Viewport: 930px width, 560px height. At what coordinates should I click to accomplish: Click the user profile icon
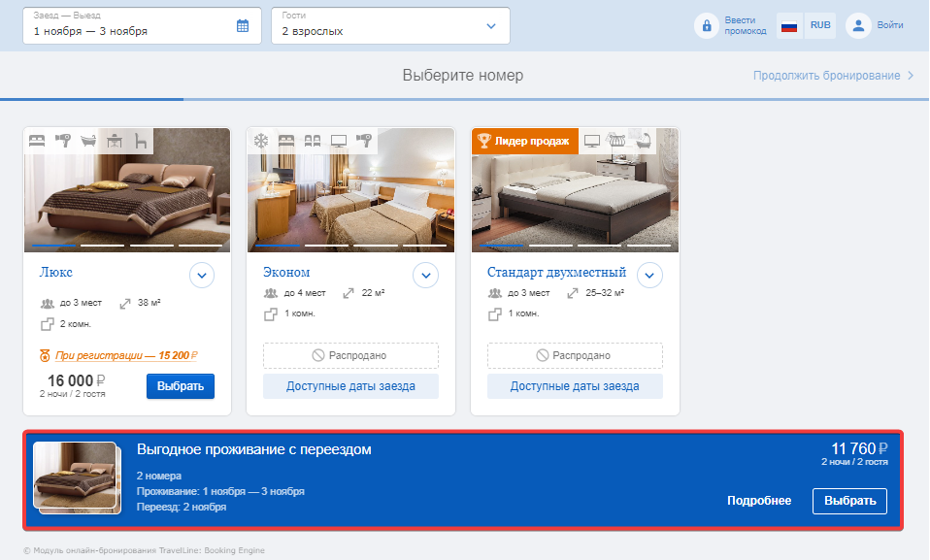tap(857, 25)
